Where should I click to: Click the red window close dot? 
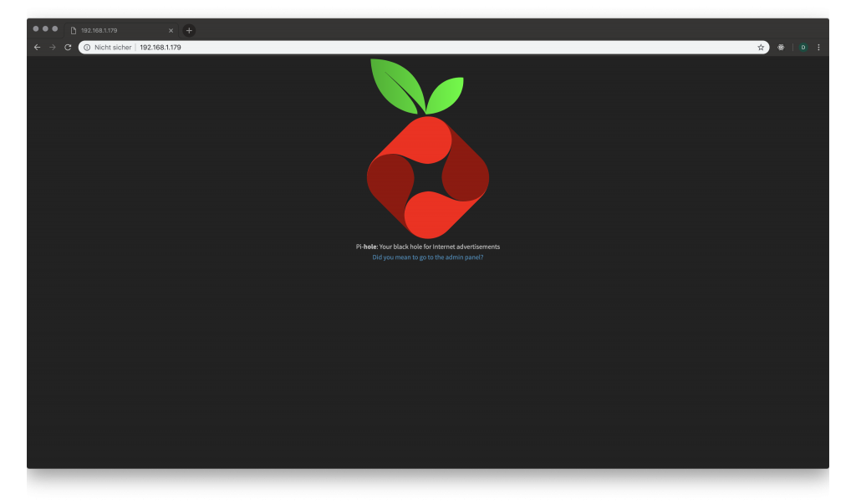(36, 29)
